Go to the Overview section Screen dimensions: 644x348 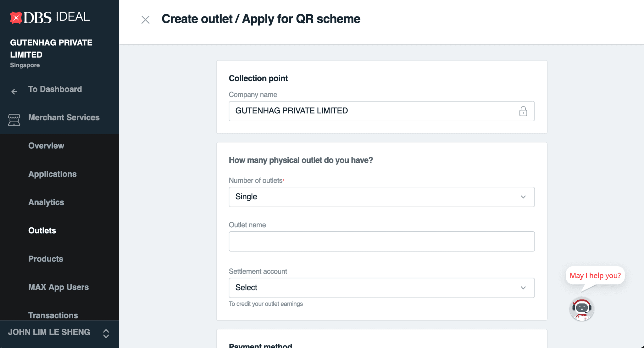46,146
